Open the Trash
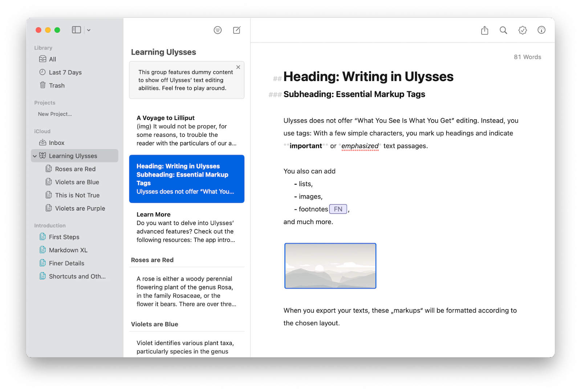Viewport: 581px width, 392px height. pos(75,85)
